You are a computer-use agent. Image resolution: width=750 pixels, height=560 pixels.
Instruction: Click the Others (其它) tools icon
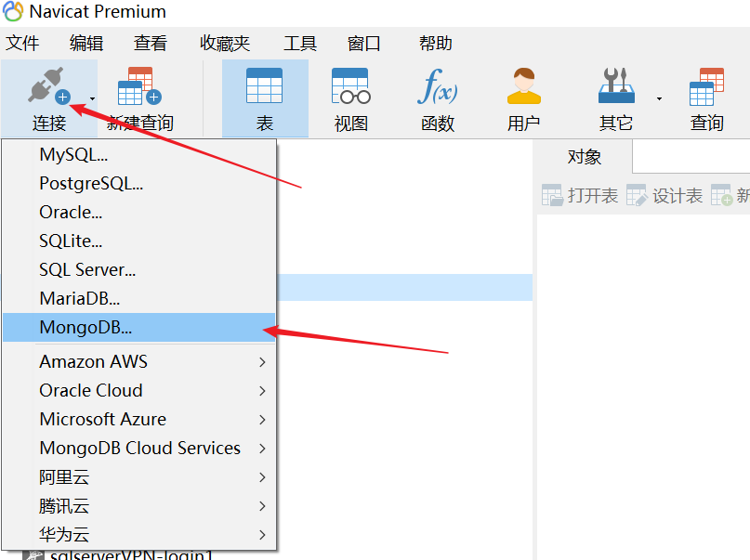tap(616, 86)
